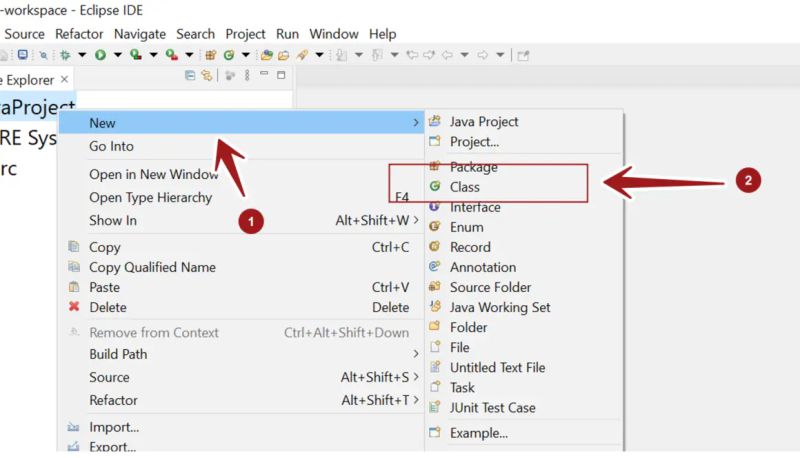Open the Coverage dropdown arrow

(x=154, y=55)
